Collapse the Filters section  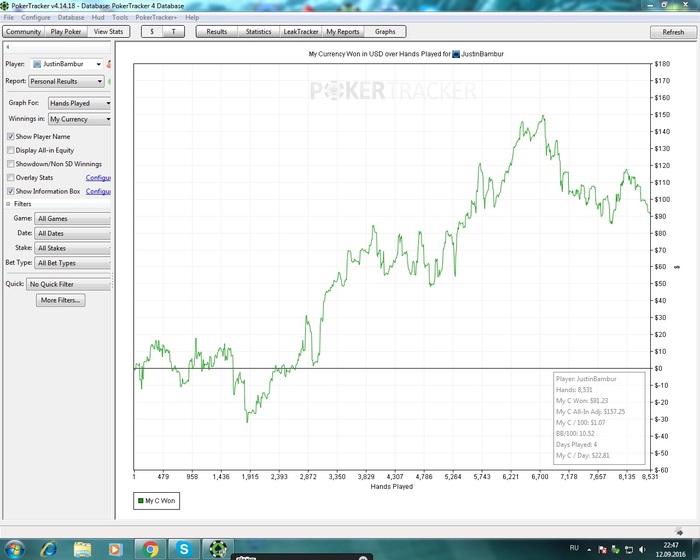8,204
